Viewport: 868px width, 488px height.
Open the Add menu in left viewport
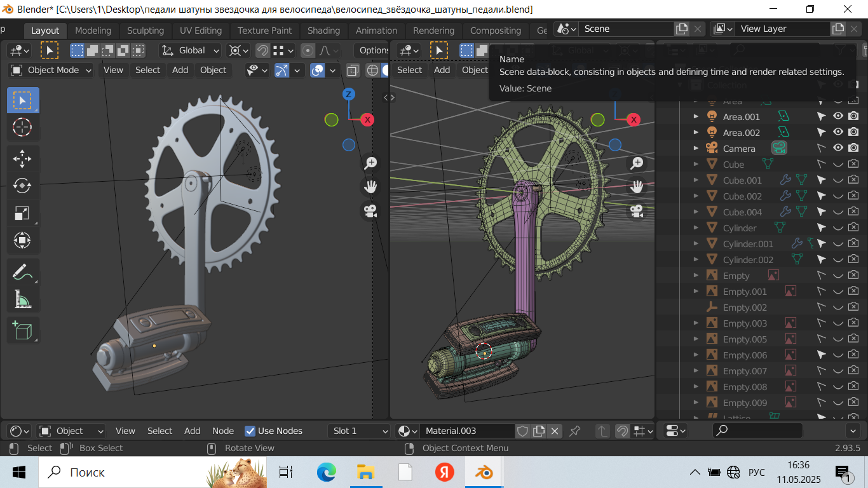coord(180,70)
